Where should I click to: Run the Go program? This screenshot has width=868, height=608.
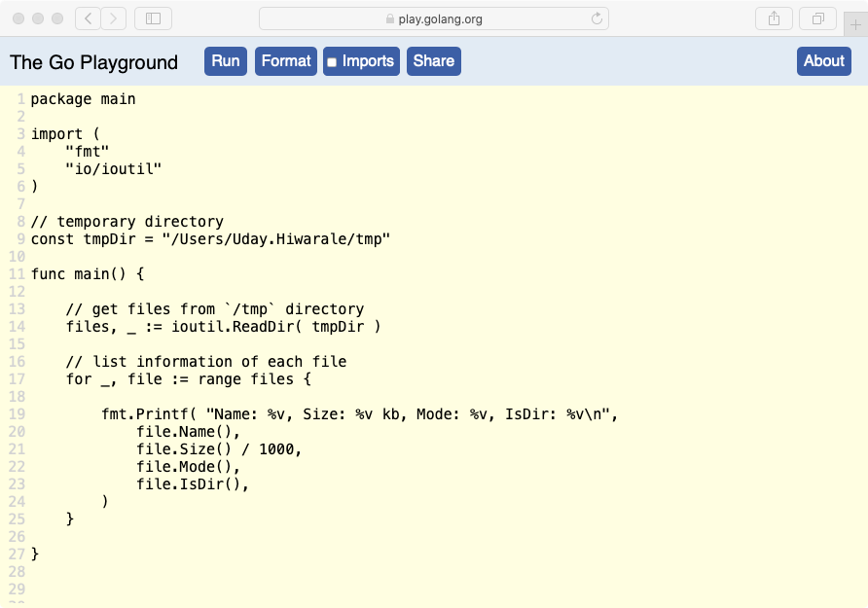226,61
